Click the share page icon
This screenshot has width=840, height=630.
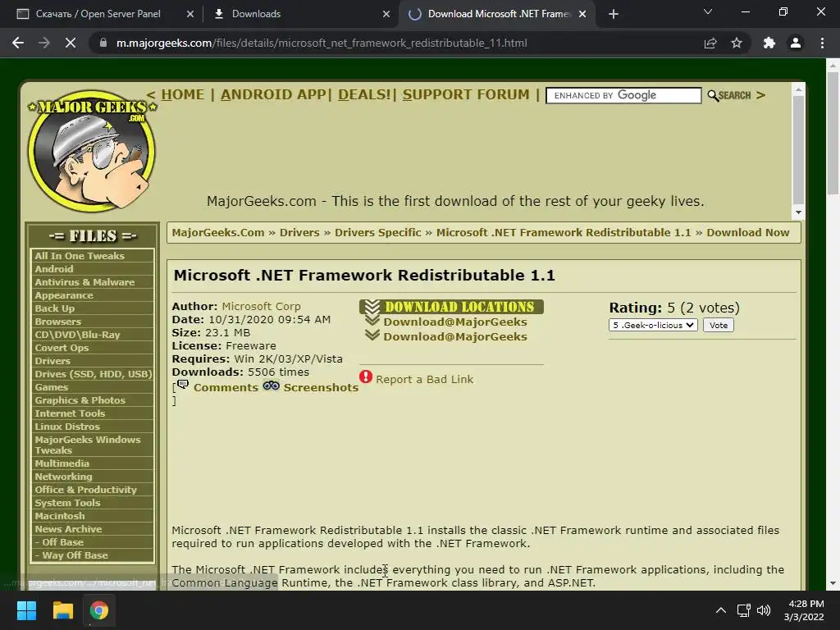(x=710, y=43)
